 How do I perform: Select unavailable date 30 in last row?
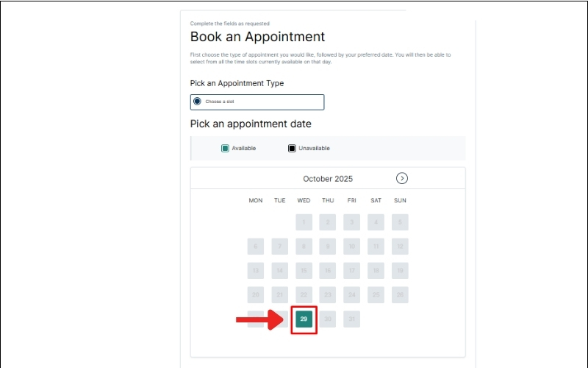pos(328,319)
